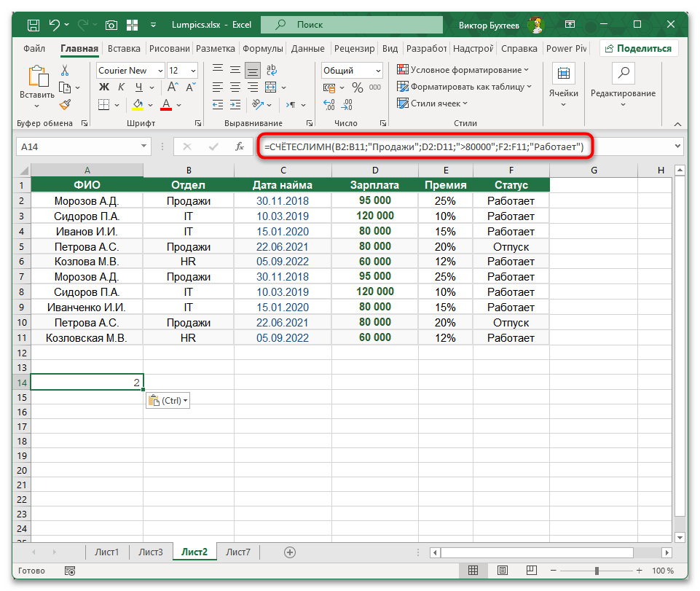700x591 pixels.
Task: Apply percent style format
Action: tap(357, 87)
